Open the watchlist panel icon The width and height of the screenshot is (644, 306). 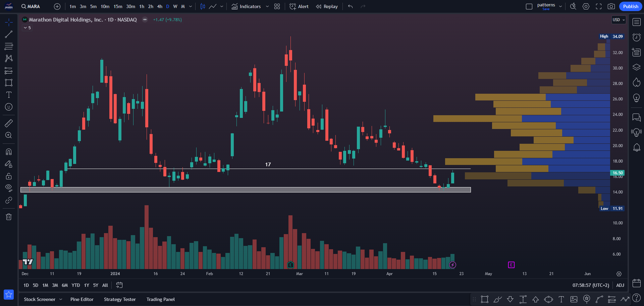click(636, 22)
